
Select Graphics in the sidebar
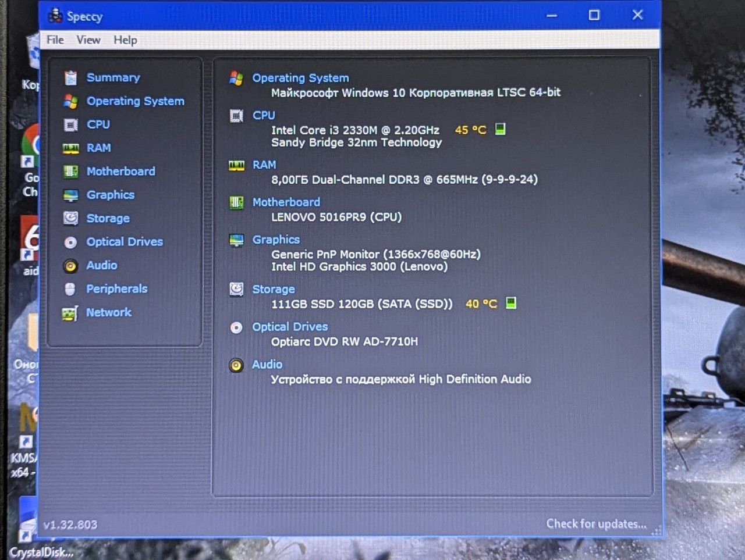110,195
